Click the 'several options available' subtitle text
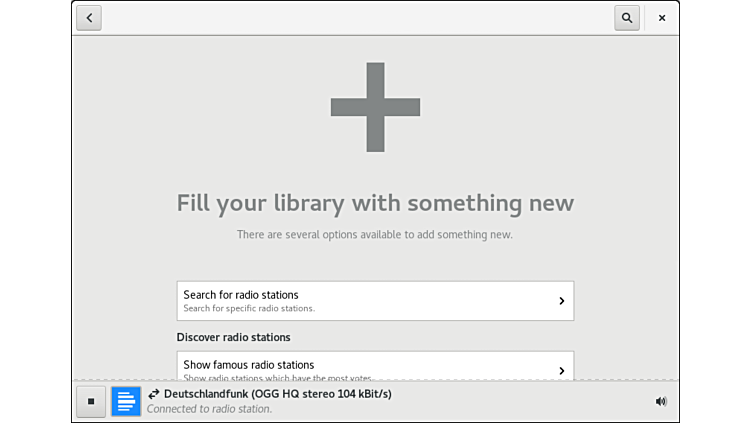 (375, 234)
